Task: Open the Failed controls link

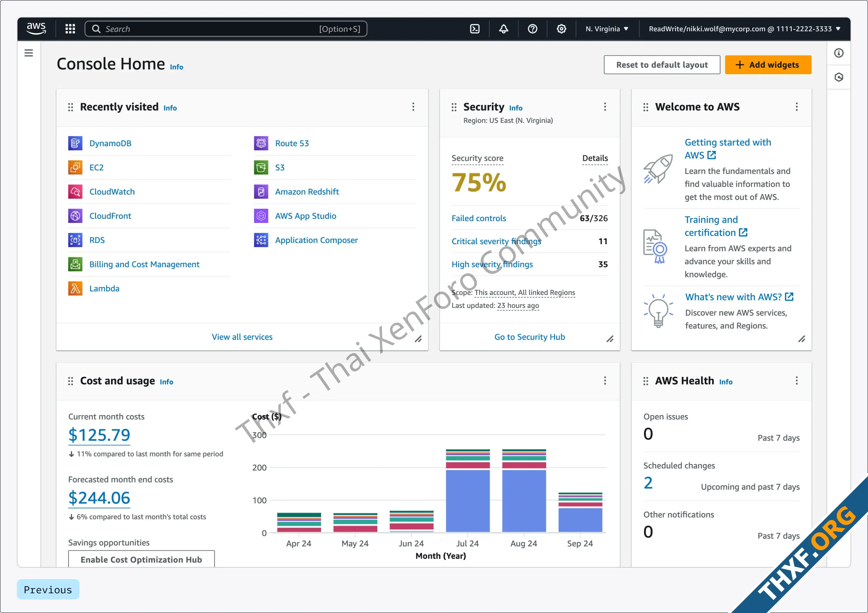Action: (x=479, y=218)
